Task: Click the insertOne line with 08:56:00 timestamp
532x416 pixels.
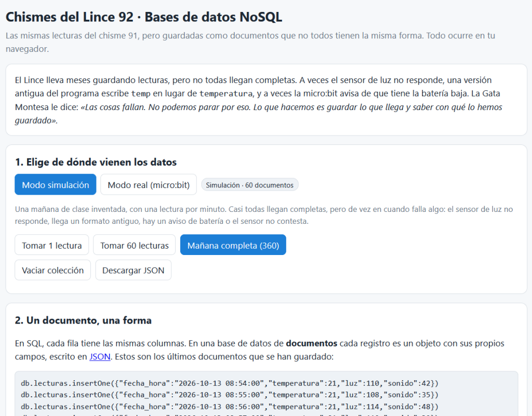Action: [x=230, y=407]
